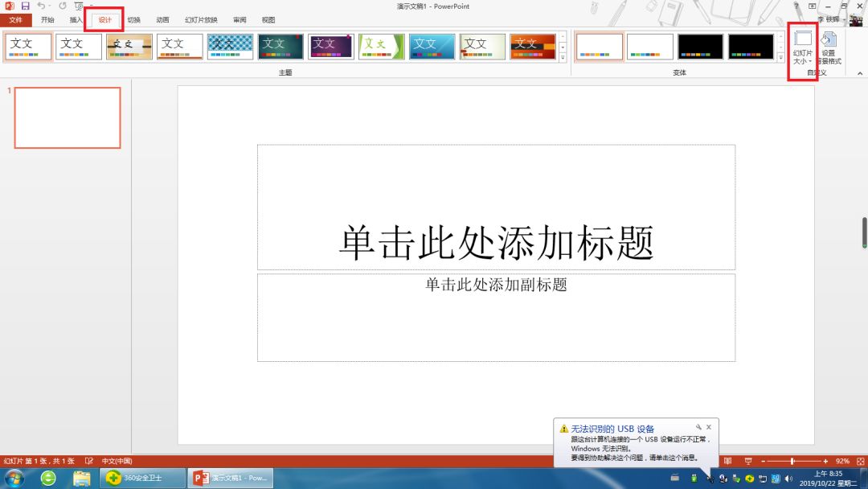
Task: Apply the theme with orange bottom line
Action: pos(179,47)
